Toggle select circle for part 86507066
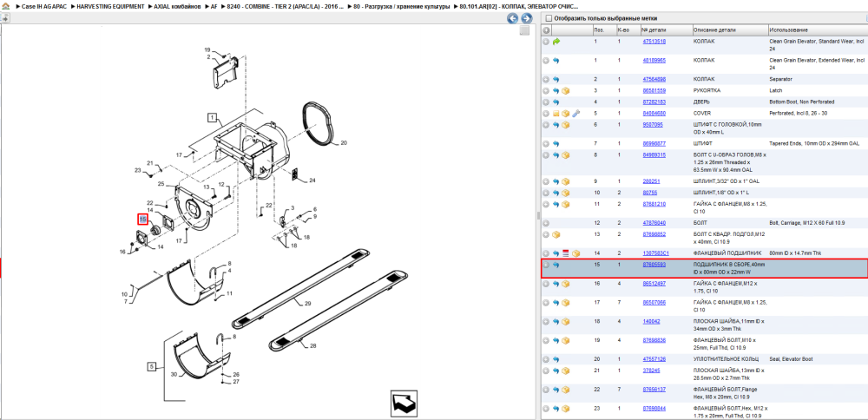Screen dimensions: 868x420 tap(546, 303)
